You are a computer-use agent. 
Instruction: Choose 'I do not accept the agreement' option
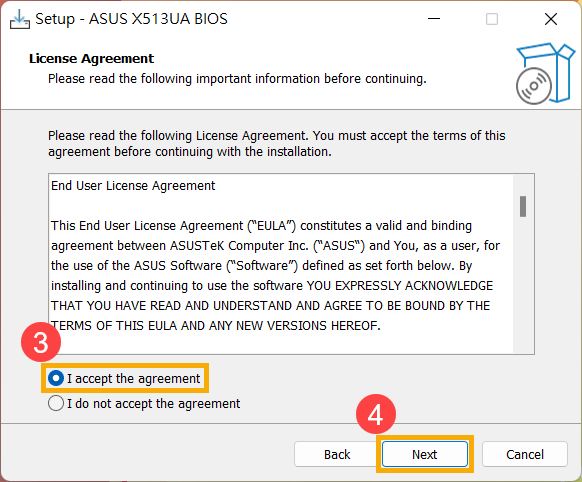[144, 403]
